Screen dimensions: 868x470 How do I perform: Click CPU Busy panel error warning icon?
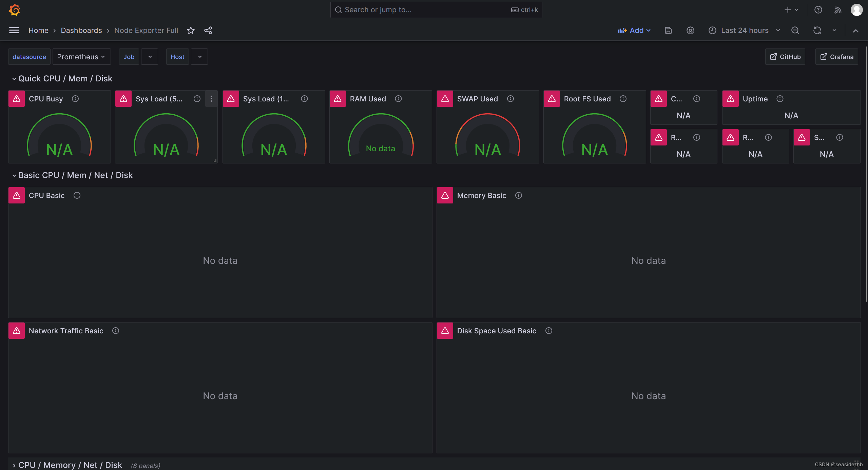[17, 99]
